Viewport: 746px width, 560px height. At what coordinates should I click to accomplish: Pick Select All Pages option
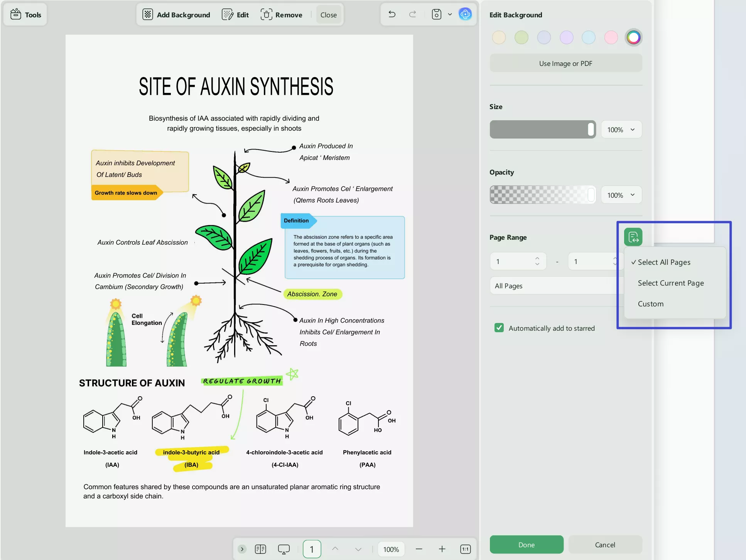coord(664,262)
